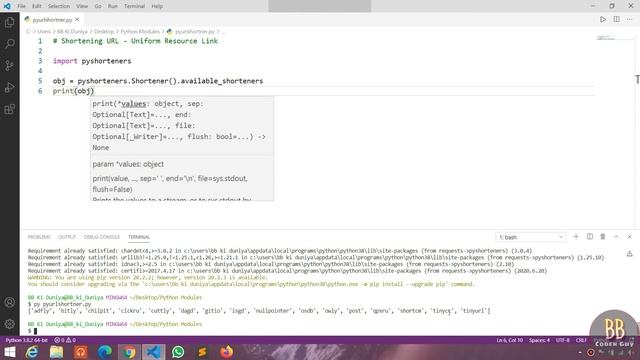Open the Run menu

[113, 6]
